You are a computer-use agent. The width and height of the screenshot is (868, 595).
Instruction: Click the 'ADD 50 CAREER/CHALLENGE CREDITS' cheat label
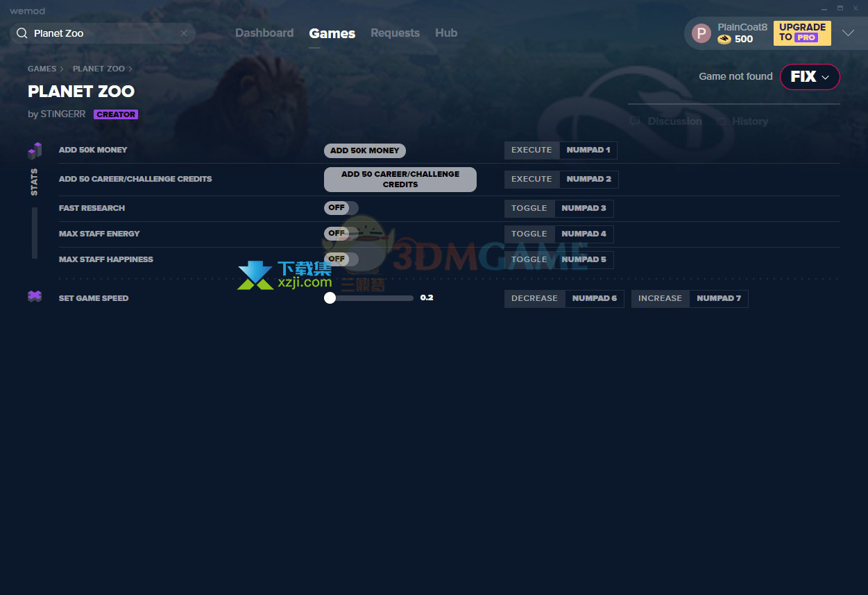pos(135,179)
